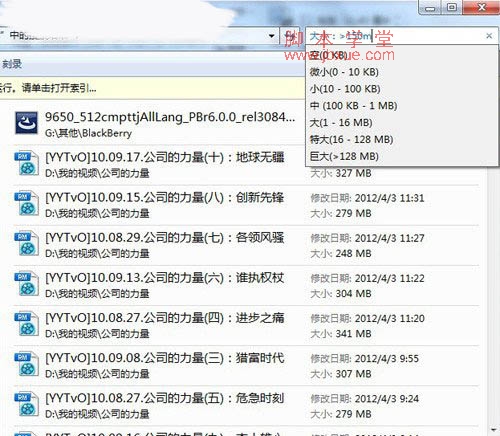The width and height of the screenshot is (500, 436).
Task: Choose filter 空(0 KB)
Action: click(329, 55)
